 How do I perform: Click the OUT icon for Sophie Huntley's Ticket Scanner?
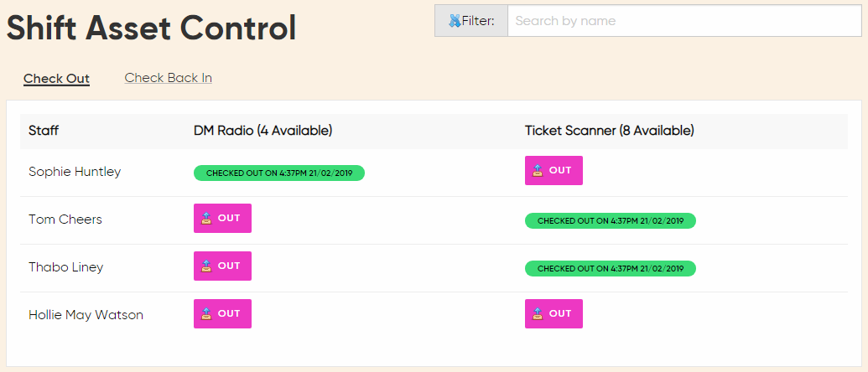[537, 171]
